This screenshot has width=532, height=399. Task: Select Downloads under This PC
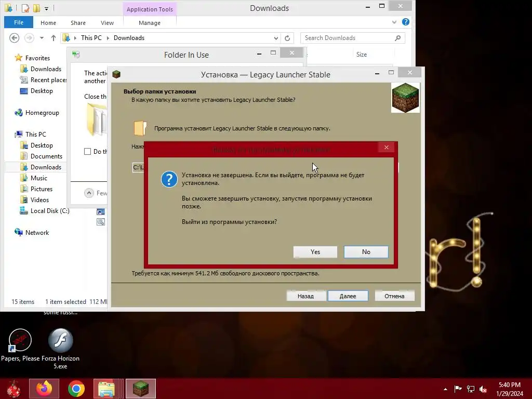46,167
